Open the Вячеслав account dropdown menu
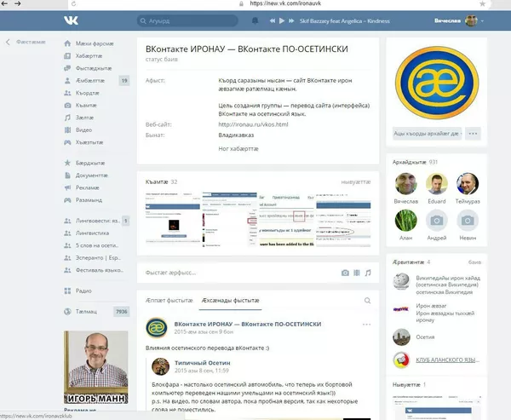The image size is (511, 420). [459, 20]
